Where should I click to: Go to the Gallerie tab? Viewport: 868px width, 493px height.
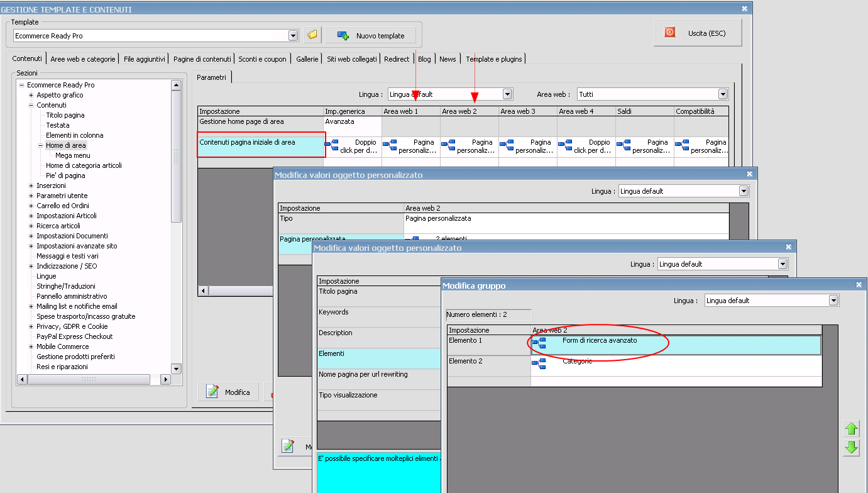pyautogui.click(x=307, y=59)
